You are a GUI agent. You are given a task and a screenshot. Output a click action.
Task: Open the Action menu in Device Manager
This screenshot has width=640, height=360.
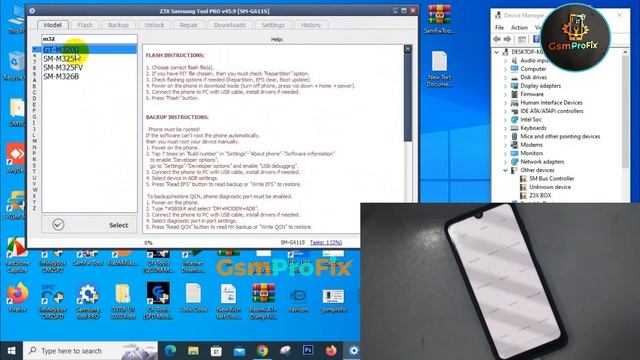(x=519, y=27)
